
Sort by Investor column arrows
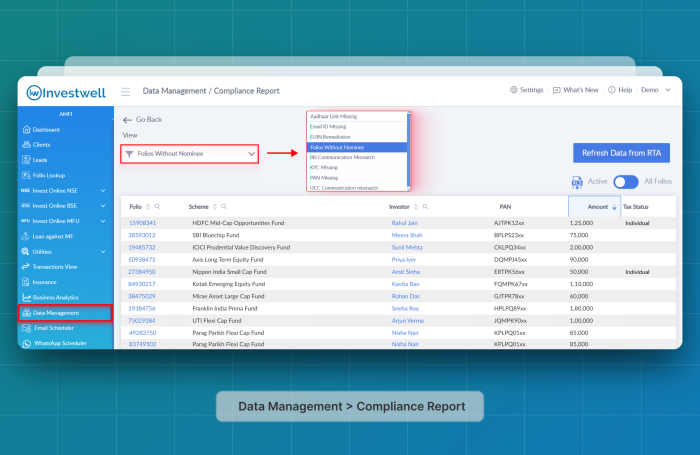click(416, 207)
